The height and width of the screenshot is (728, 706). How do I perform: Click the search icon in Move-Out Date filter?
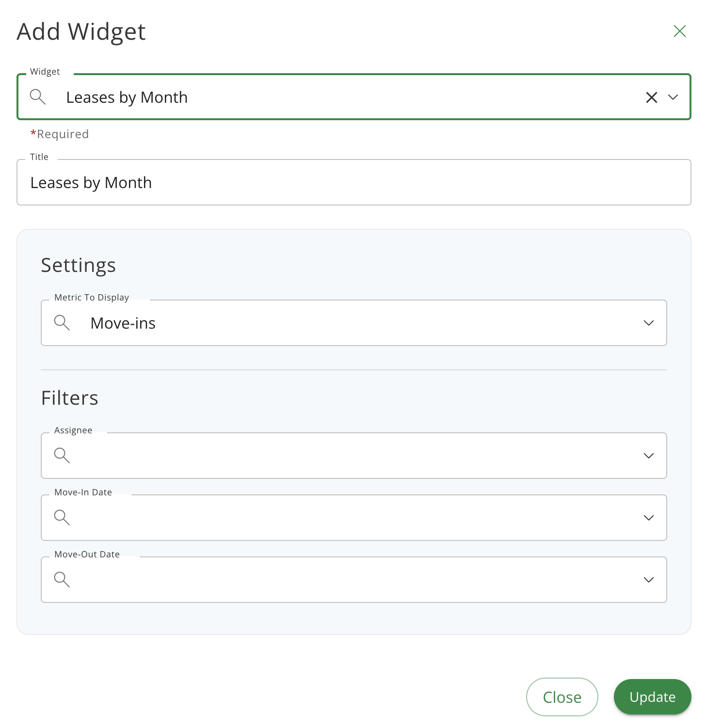(62, 580)
